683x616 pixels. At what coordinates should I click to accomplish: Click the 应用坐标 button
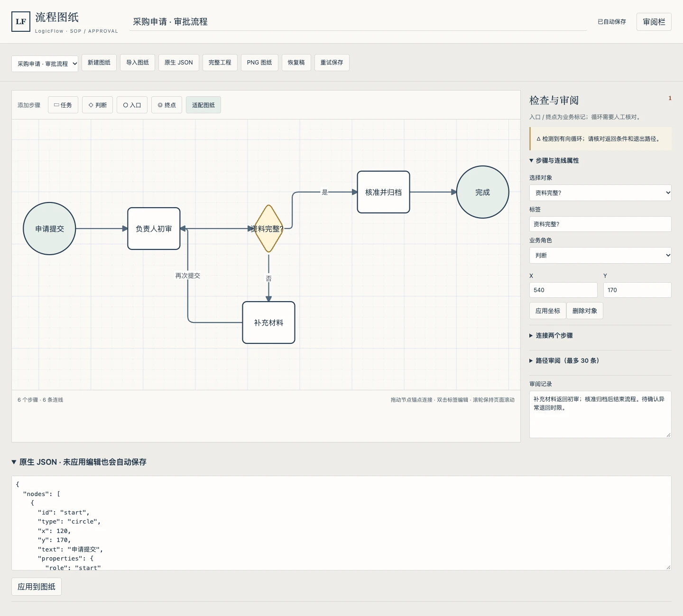point(548,311)
